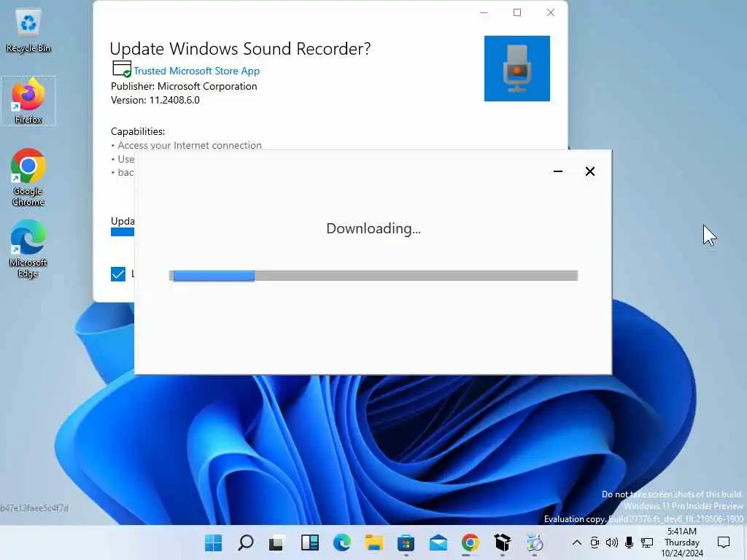Open the Mail app from taskbar
This screenshot has width=747, height=560.
(438, 542)
